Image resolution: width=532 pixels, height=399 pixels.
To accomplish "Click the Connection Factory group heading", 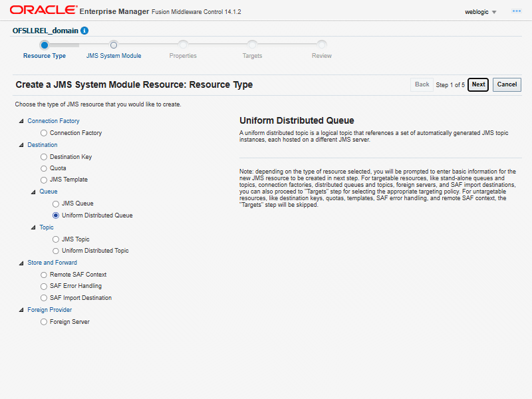I will [53, 121].
